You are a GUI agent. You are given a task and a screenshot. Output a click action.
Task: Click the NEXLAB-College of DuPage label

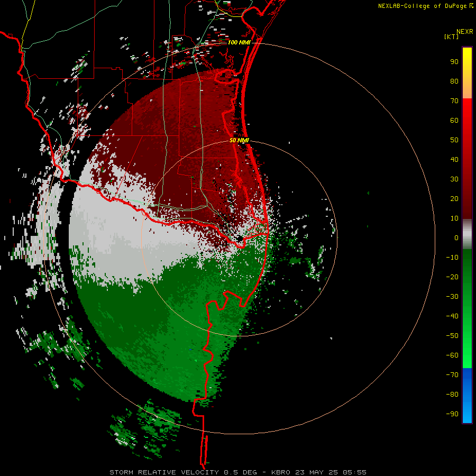pyautogui.click(x=422, y=6)
